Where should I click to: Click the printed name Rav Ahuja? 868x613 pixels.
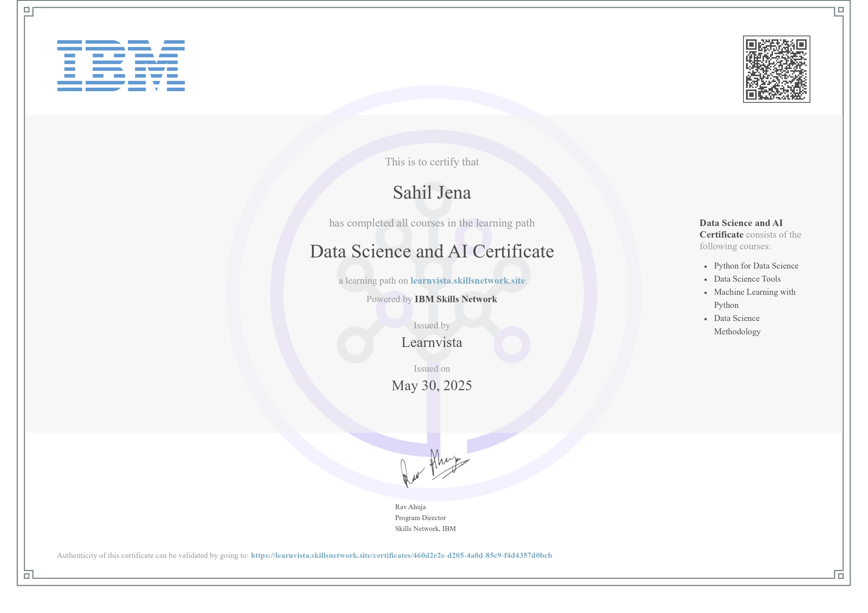(410, 507)
